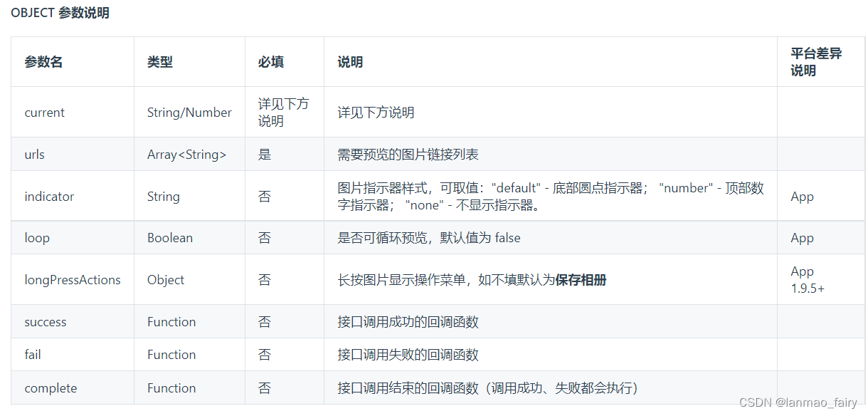The width and height of the screenshot is (868, 416).
Task: Click the "App" cell in the loop row
Action: pos(802,238)
